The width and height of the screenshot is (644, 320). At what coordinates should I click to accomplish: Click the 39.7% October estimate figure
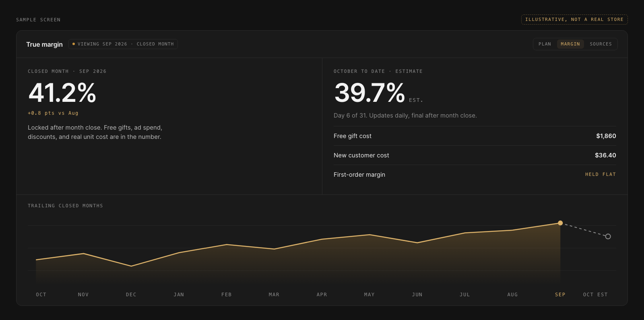(x=369, y=93)
